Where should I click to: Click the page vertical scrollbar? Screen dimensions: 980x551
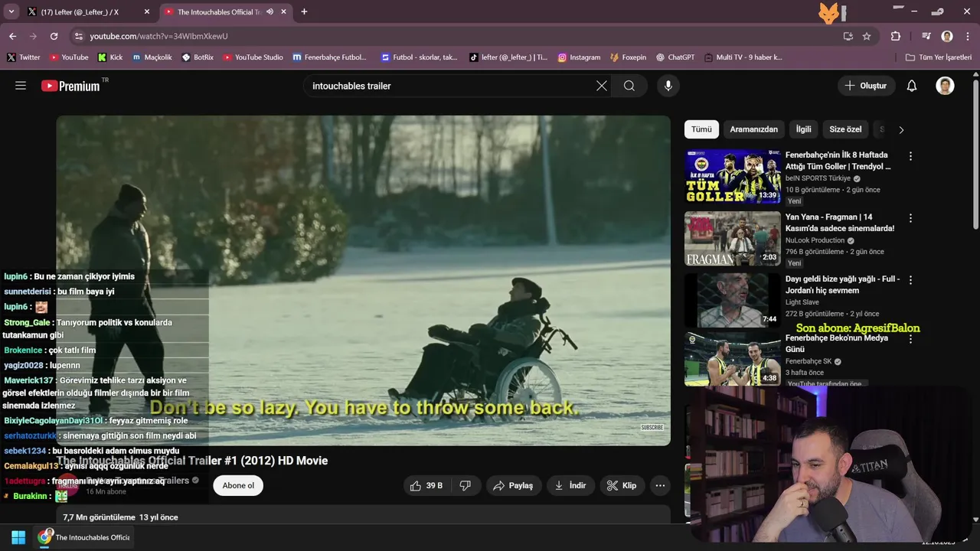pos(975,153)
